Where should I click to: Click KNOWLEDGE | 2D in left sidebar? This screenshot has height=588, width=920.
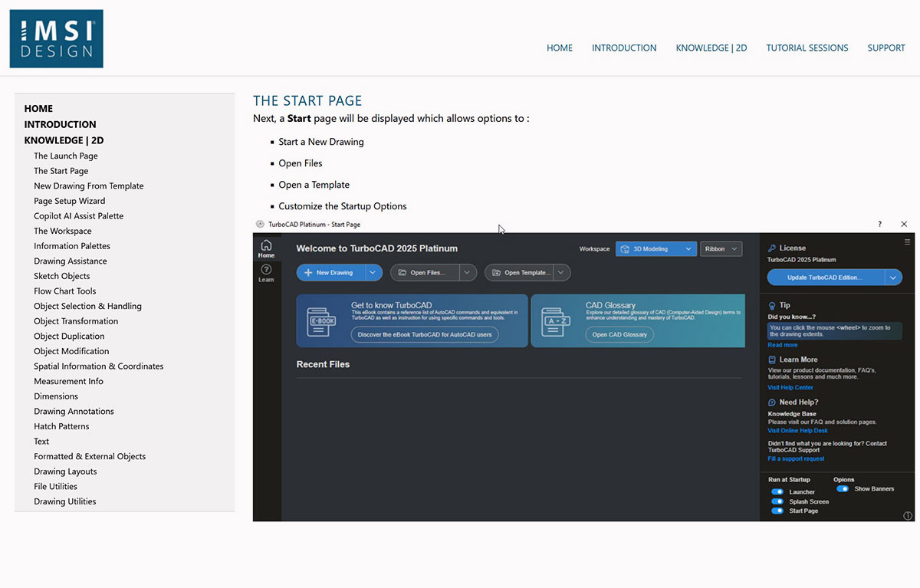click(x=64, y=140)
